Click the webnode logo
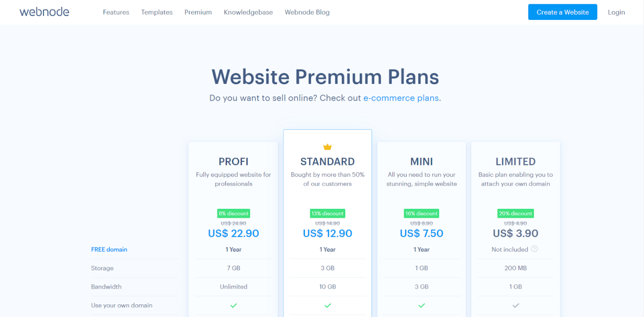 (44, 12)
